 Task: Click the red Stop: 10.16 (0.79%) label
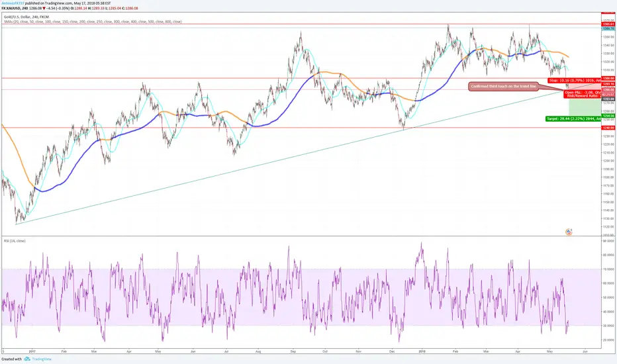coord(575,80)
